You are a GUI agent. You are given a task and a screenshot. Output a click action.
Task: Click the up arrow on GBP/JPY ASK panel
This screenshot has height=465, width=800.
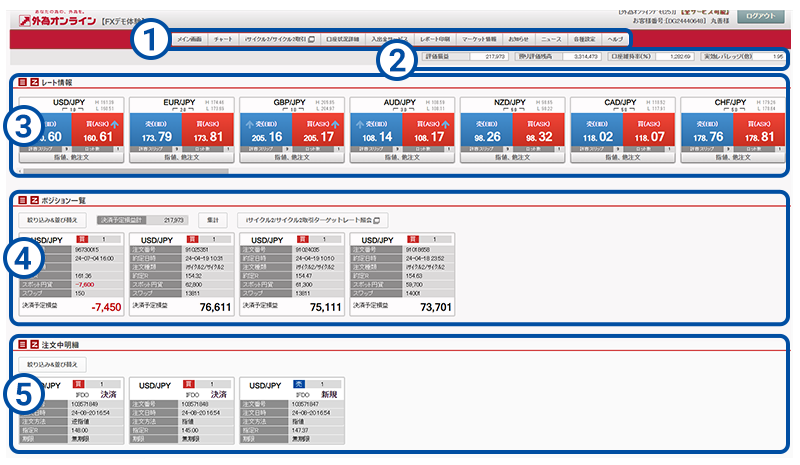(335, 124)
